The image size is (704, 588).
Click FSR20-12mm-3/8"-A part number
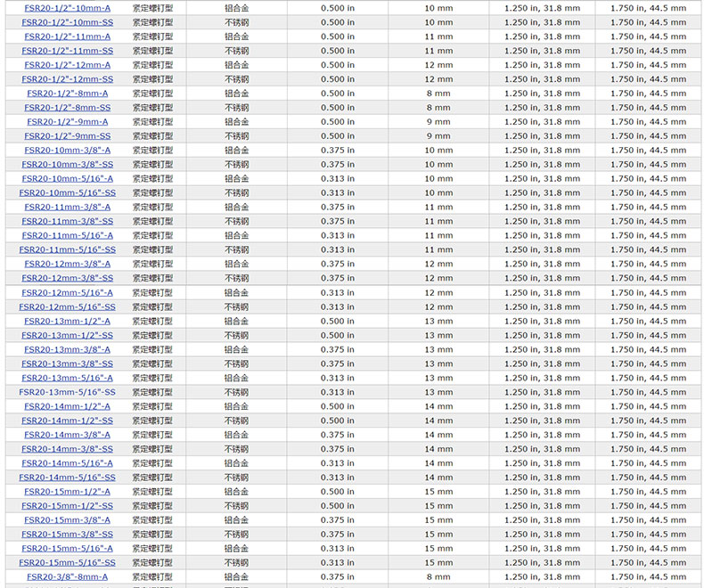point(67,265)
